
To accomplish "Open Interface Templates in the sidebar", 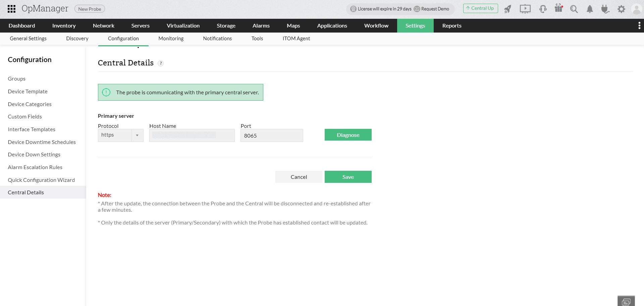I will [x=32, y=130].
